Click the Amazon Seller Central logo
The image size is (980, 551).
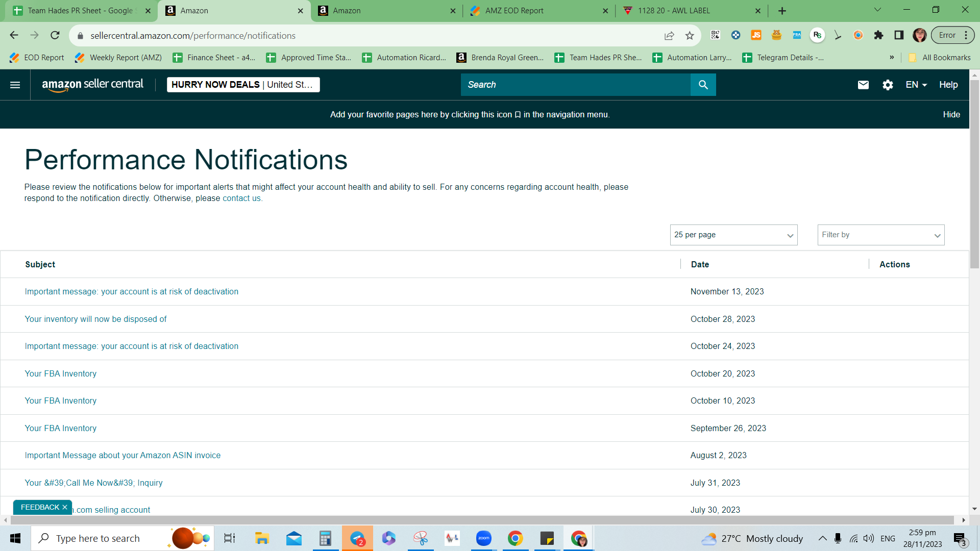point(92,85)
